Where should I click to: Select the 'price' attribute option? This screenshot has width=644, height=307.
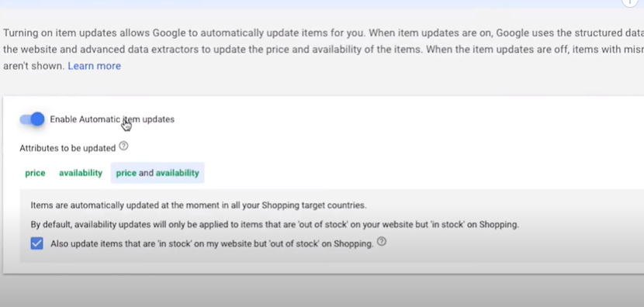(x=35, y=173)
